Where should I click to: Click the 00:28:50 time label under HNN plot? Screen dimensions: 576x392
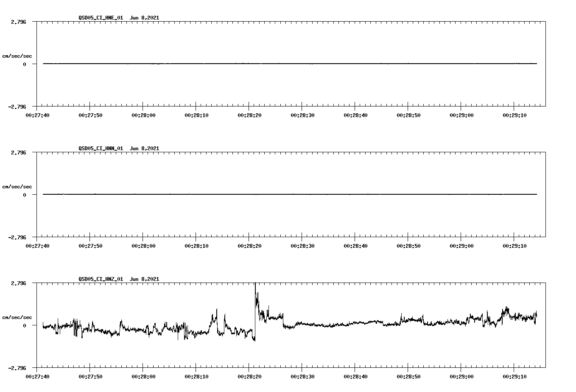pos(408,246)
